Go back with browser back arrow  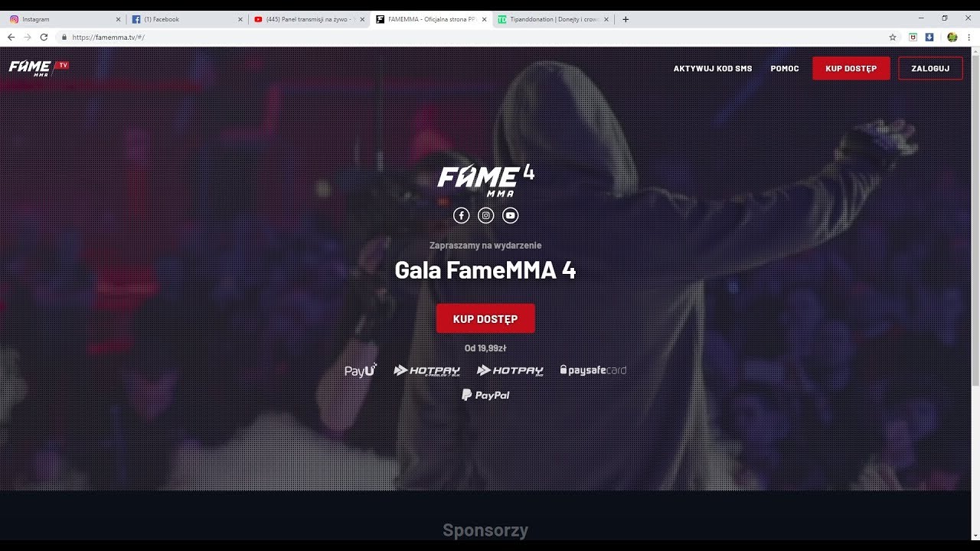tap(11, 37)
